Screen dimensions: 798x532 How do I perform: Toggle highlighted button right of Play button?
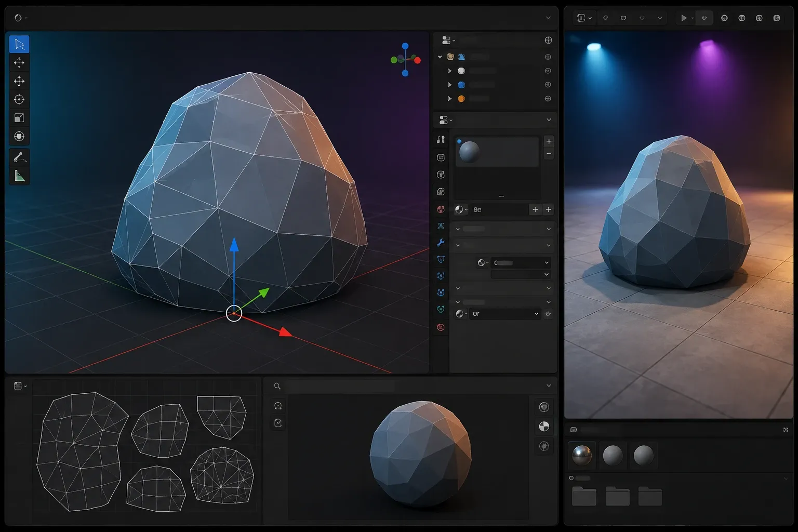pos(704,18)
